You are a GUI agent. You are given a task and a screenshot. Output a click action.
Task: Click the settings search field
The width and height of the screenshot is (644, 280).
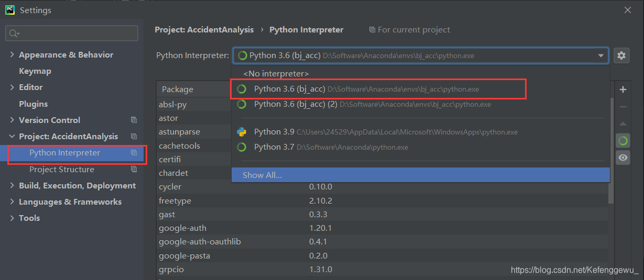pyautogui.click(x=72, y=33)
